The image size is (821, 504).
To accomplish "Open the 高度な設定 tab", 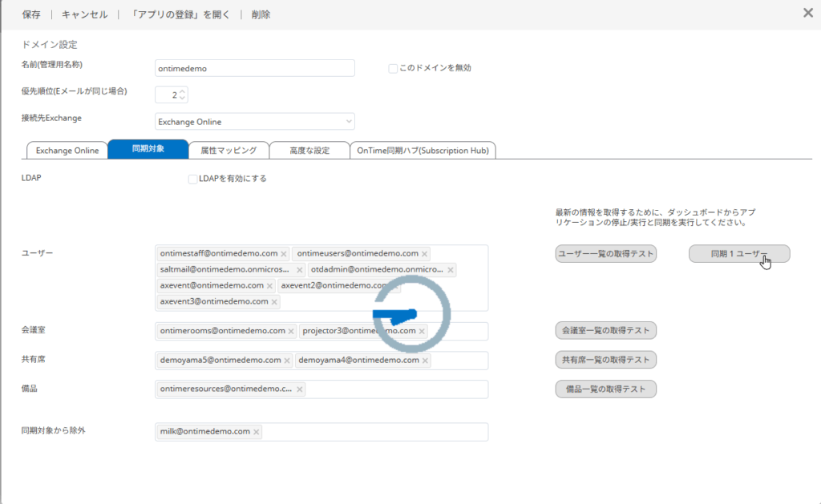I will click(309, 150).
